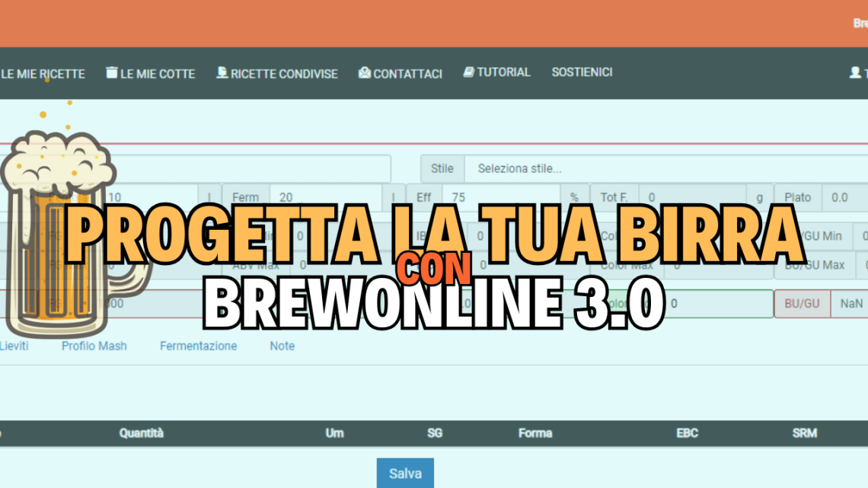Image resolution: width=868 pixels, height=488 pixels.
Task: Click the Stile label addon
Action: 442,169
